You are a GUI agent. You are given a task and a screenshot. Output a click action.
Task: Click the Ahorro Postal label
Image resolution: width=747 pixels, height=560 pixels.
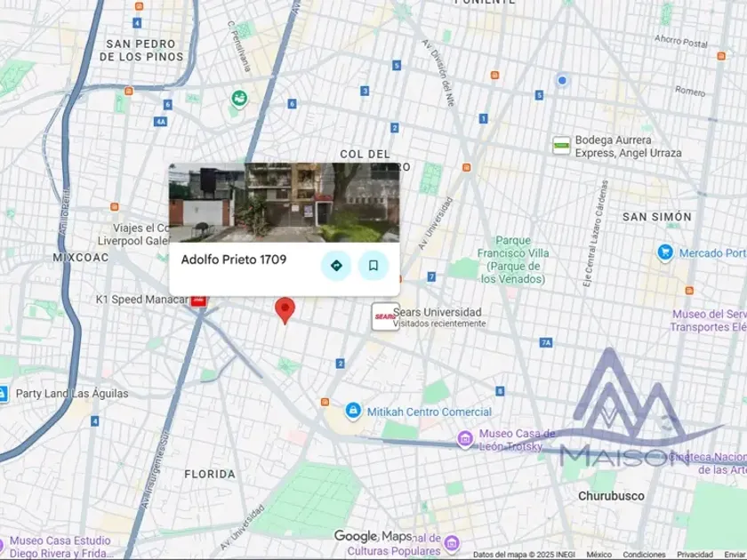[681, 41]
